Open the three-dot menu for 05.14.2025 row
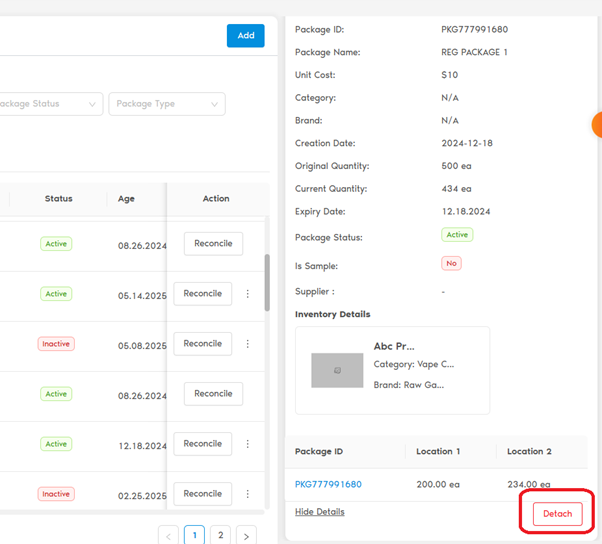The height and width of the screenshot is (544, 602). 248,294
